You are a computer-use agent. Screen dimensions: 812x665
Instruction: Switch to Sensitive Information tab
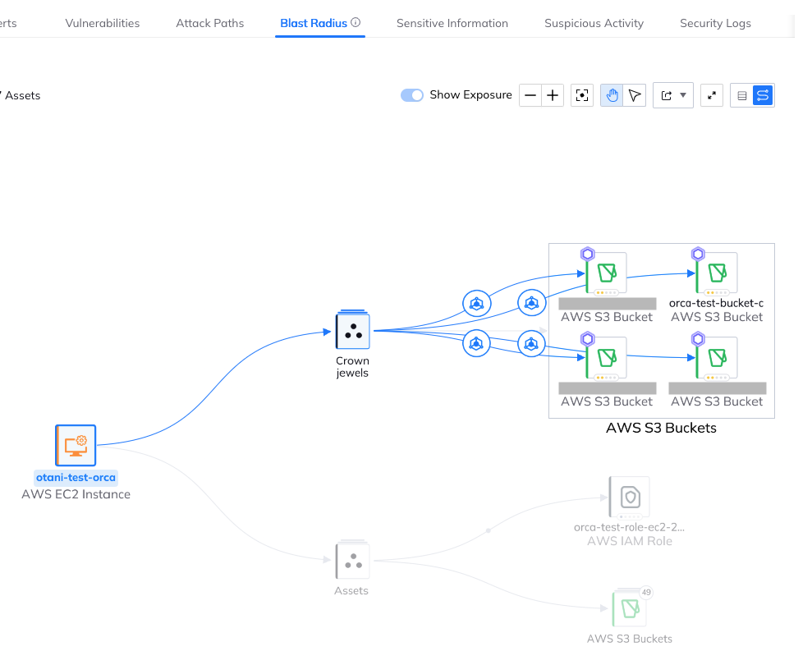coord(452,23)
